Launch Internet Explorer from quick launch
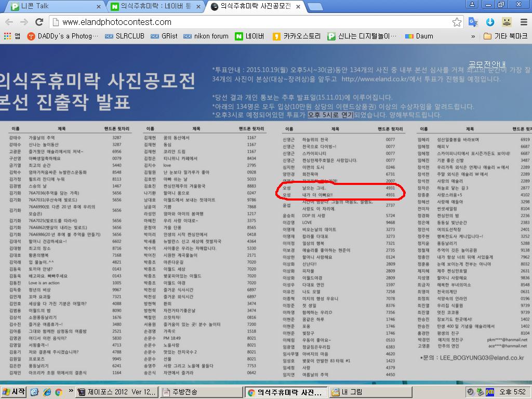The width and height of the screenshot is (532, 399). coord(47,392)
